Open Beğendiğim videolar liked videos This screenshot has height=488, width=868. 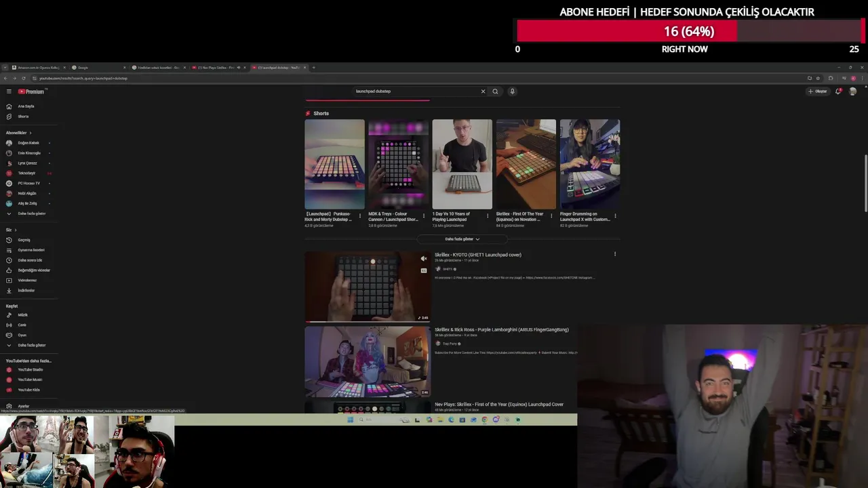click(x=34, y=270)
